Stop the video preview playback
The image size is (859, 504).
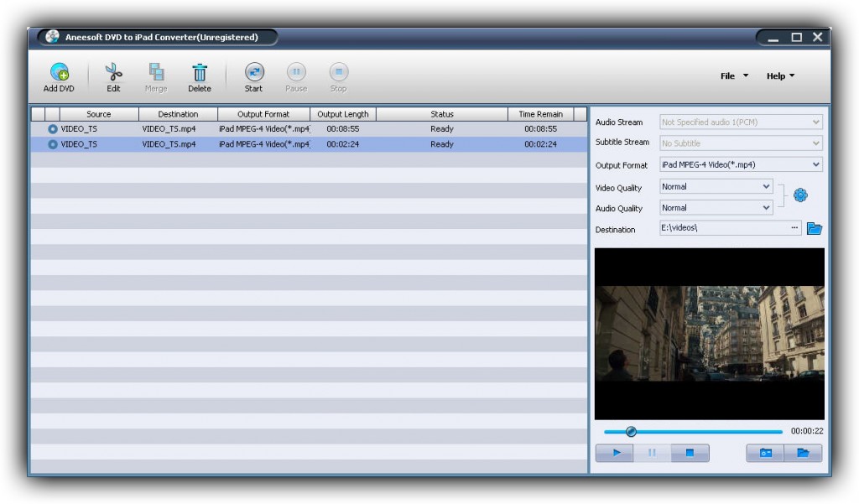point(690,453)
